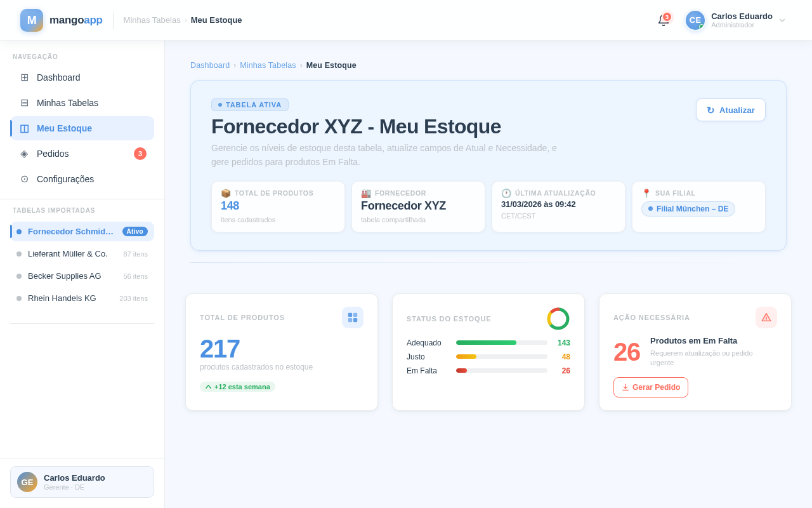Go to Minhas Tabelas in sidebar
The width and height of the screenshot is (812, 508).
coord(67,103)
